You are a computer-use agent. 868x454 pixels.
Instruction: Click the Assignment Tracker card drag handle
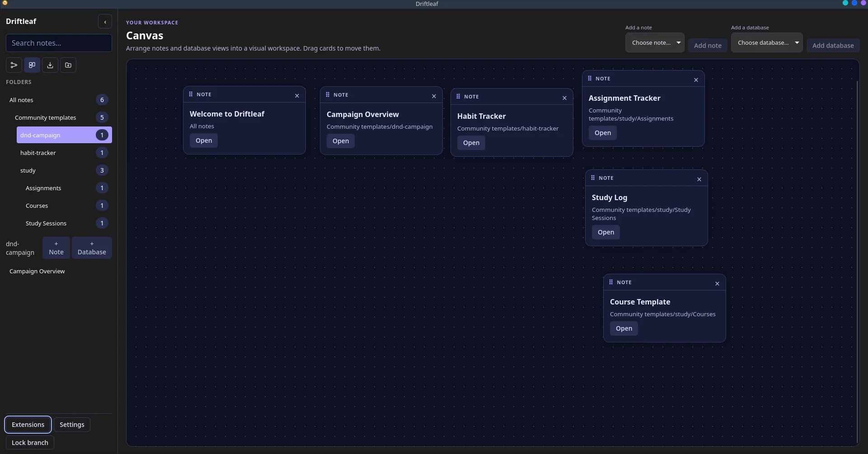[x=590, y=79]
